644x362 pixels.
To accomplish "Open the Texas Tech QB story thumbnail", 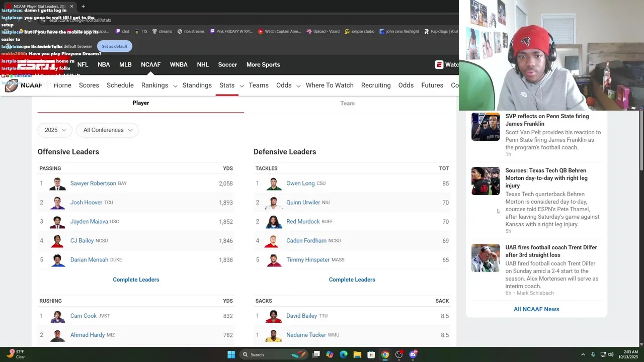I will [x=486, y=181].
